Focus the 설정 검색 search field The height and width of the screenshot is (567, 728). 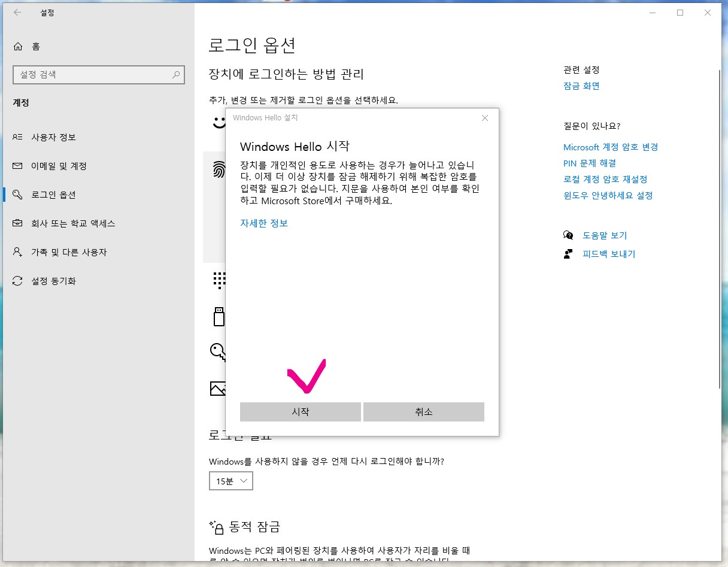[x=99, y=75]
